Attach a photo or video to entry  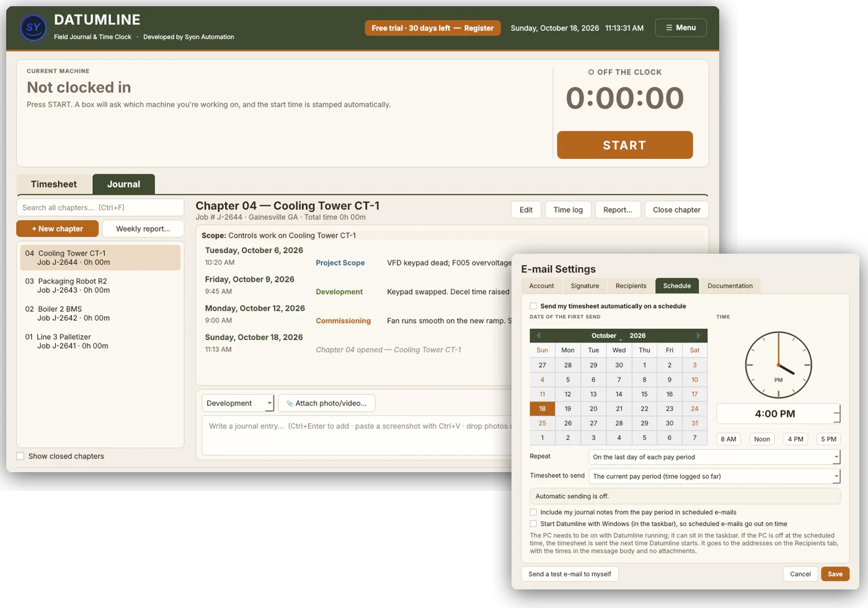click(x=327, y=403)
